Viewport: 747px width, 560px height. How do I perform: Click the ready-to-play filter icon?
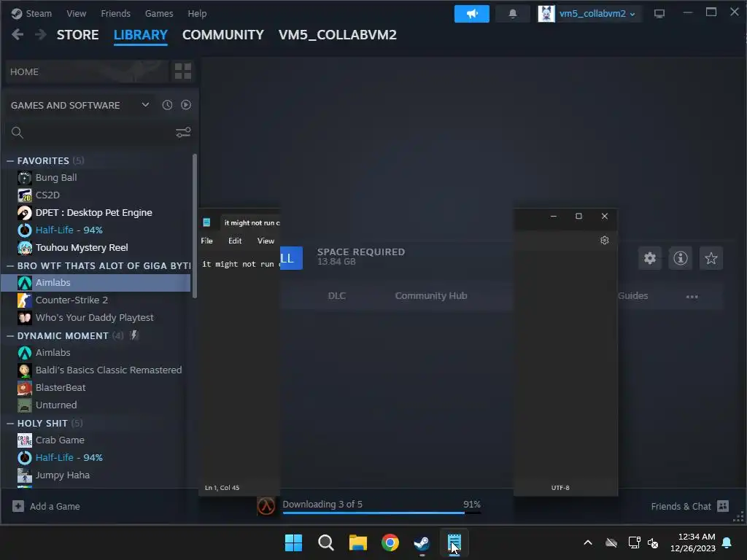[x=186, y=105]
